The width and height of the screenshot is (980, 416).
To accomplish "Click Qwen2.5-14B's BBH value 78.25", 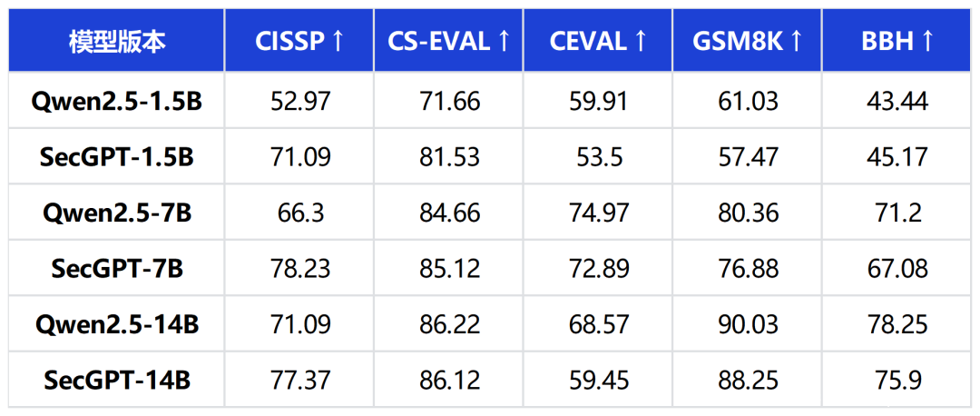I will 896,324.
